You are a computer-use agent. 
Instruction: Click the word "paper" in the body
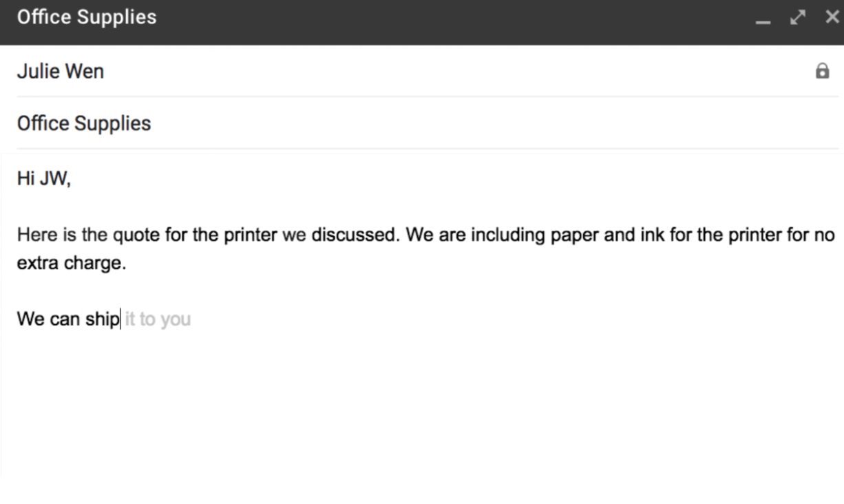pos(574,235)
